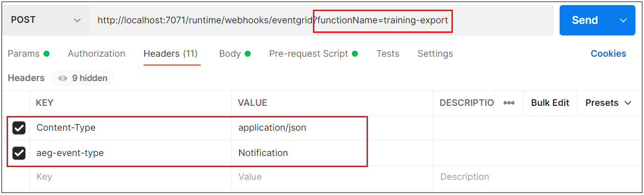
Task: Click Bulk Edit
Action: (x=550, y=103)
